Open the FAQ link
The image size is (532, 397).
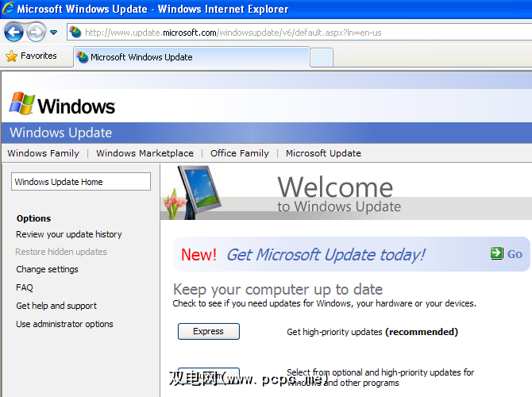(25, 287)
